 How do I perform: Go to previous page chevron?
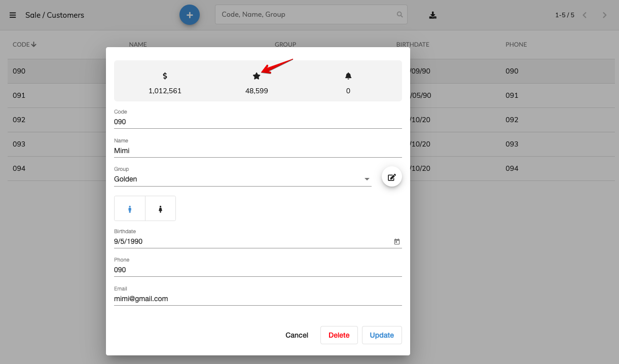click(x=585, y=15)
